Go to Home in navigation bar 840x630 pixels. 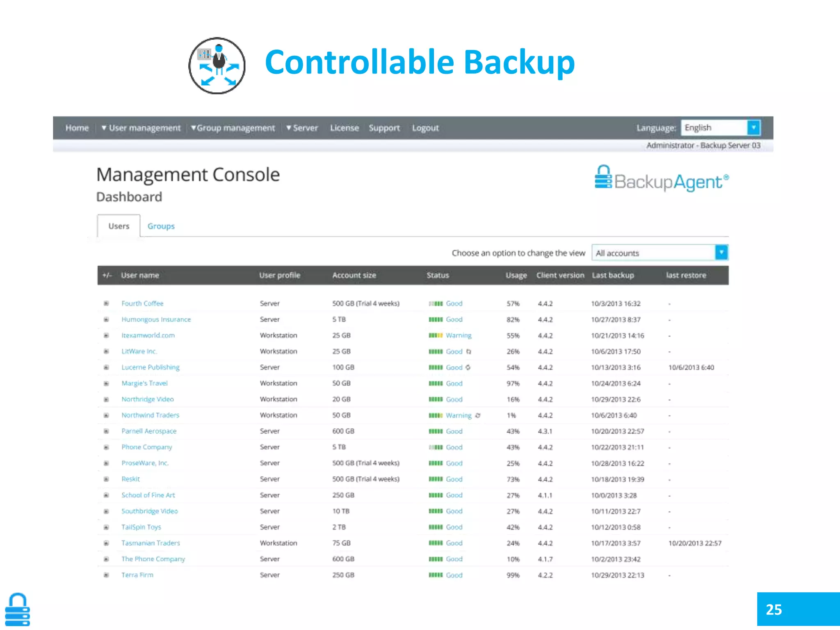[x=77, y=128]
